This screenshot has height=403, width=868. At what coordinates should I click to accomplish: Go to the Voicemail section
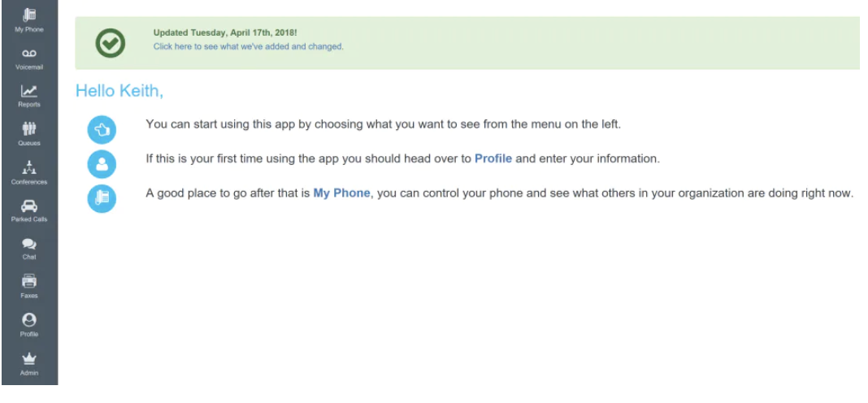pos(28,57)
